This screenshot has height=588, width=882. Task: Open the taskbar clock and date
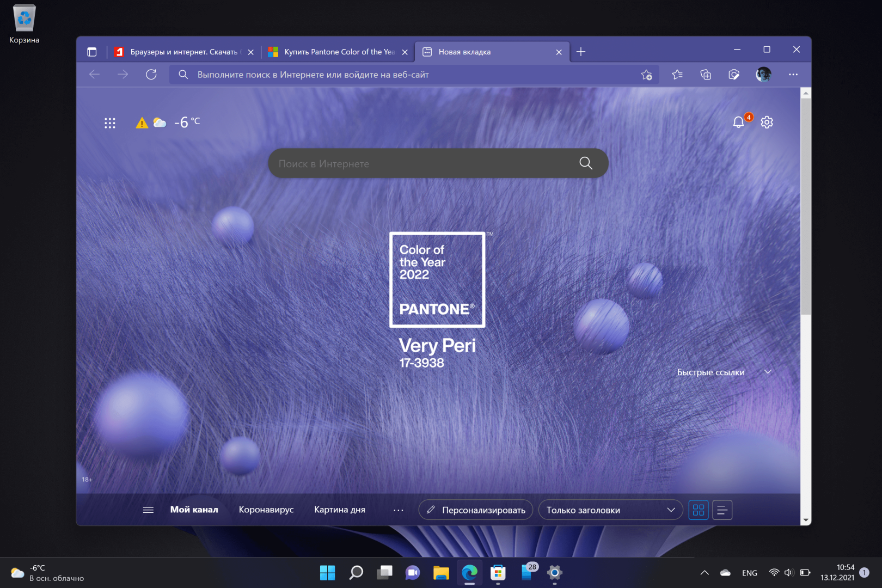click(837, 573)
